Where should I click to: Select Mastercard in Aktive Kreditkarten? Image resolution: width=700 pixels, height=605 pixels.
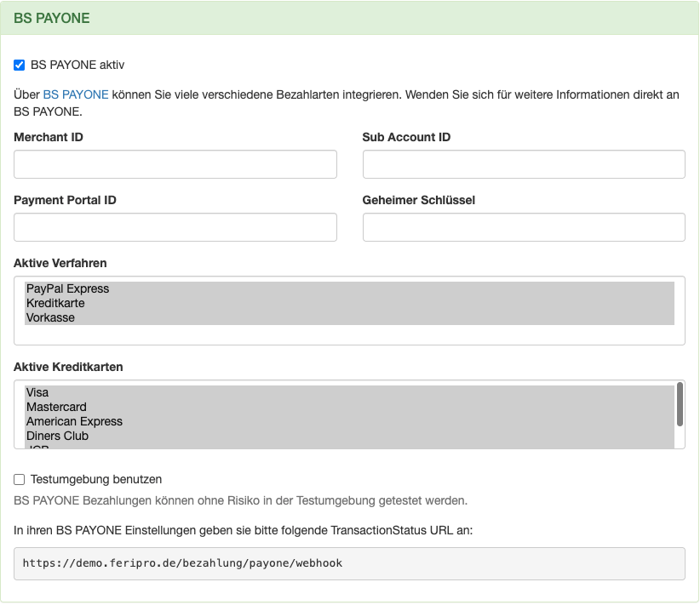[349, 407]
